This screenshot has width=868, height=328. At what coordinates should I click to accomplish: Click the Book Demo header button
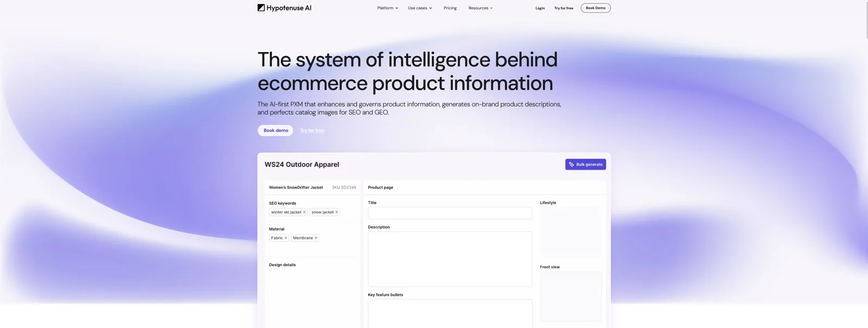(x=596, y=8)
